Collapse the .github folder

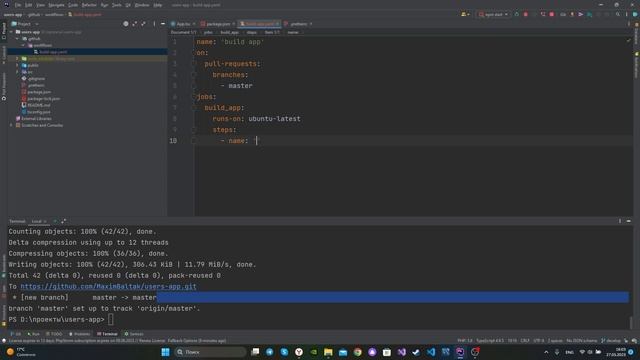pos(18,38)
